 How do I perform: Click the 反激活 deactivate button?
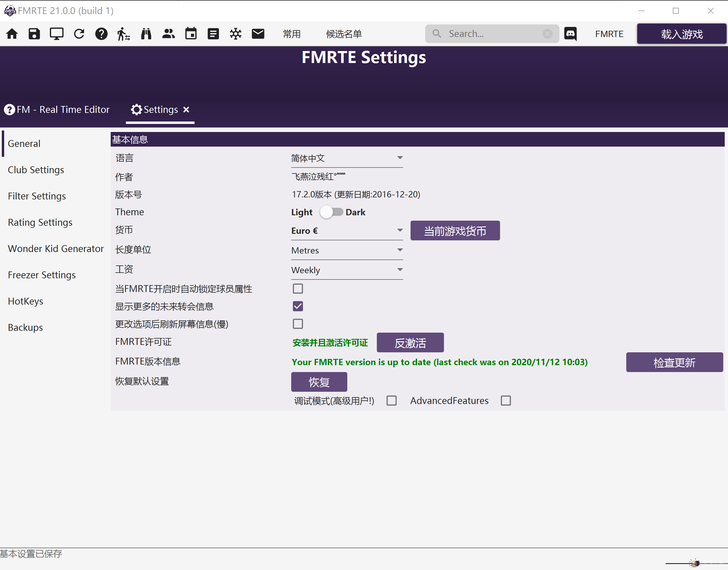(x=410, y=342)
